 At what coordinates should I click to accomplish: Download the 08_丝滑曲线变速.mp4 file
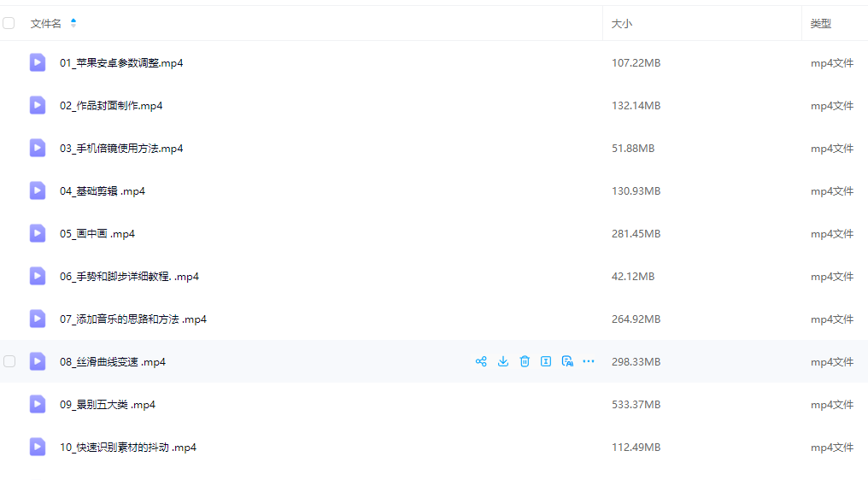503,361
